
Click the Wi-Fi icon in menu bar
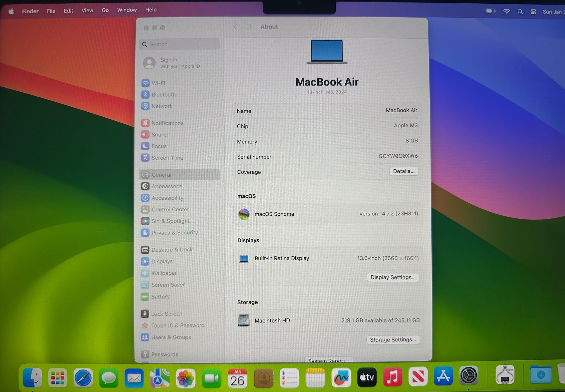(x=506, y=11)
